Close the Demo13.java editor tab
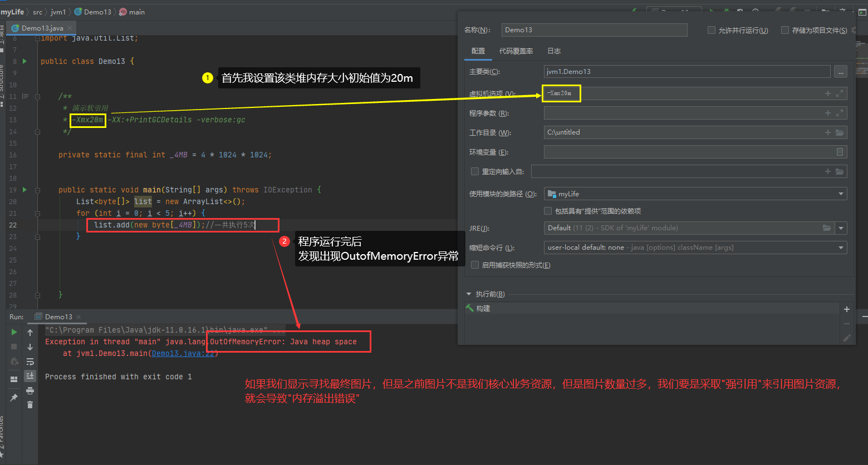Viewport: 868px width, 465px height. point(70,28)
